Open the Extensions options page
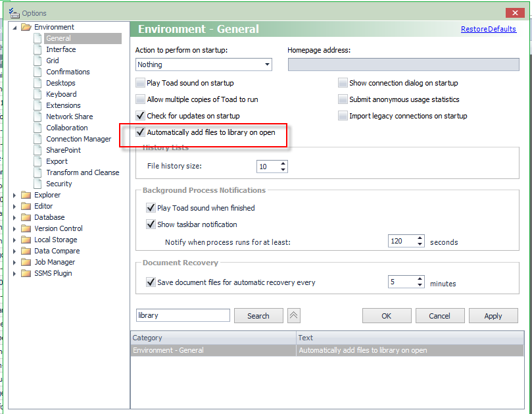Image resolution: width=532 pixels, height=414 pixels. [63, 105]
